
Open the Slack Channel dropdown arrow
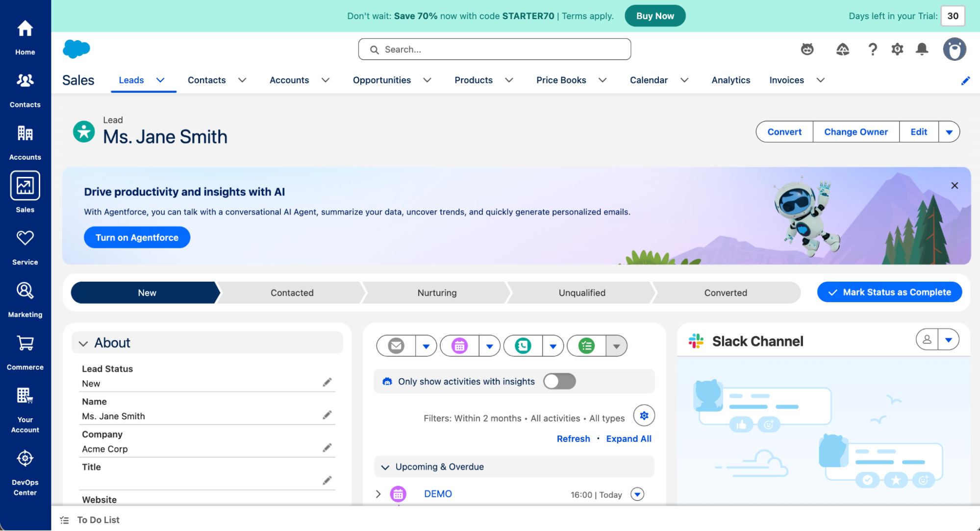click(x=948, y=339)
